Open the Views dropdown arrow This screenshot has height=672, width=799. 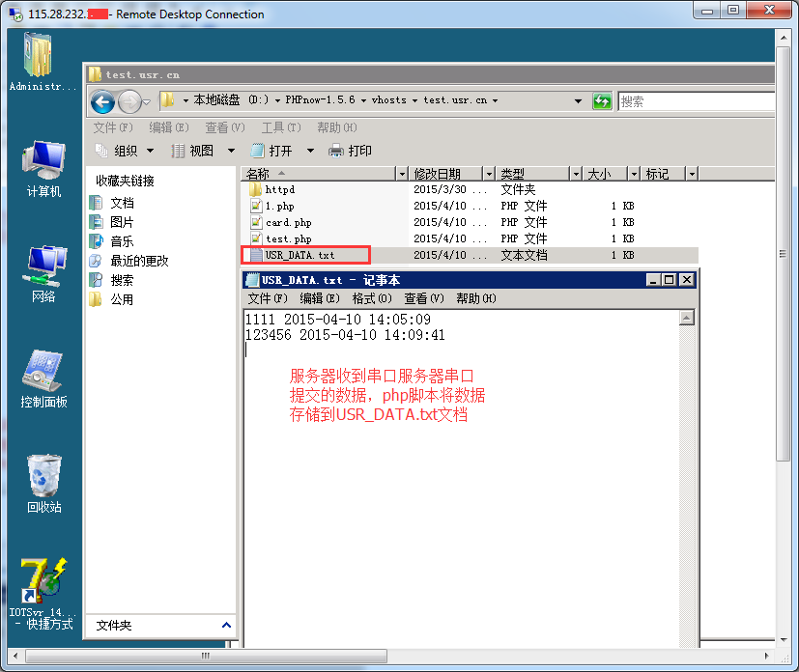tap(231, 151)
